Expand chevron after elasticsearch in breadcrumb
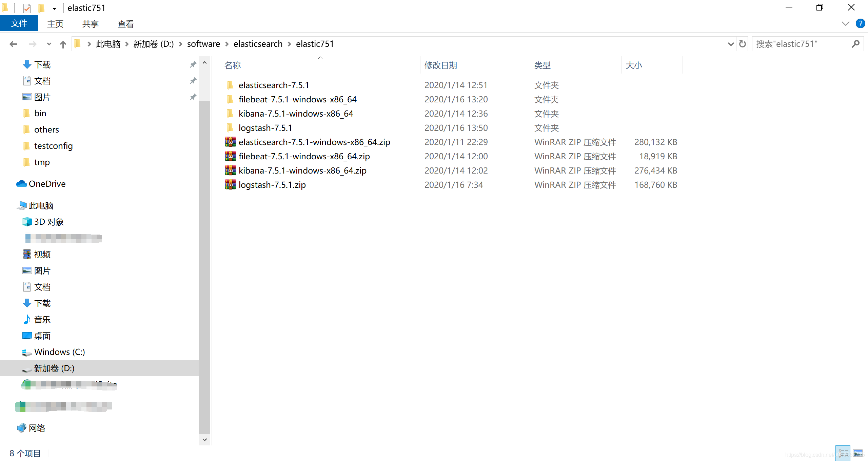This screenshot has width=868, height=461. 289,44
